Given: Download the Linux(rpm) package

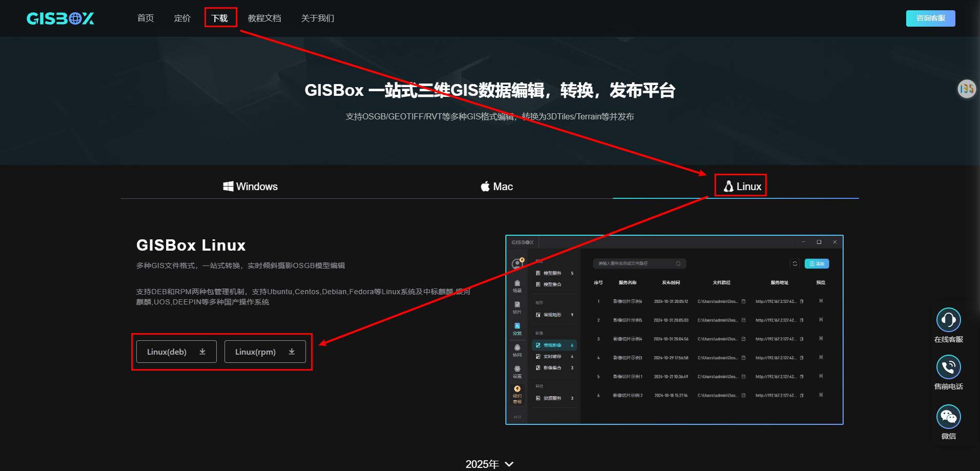Looking at the screenshot, I should coord(265,352).
